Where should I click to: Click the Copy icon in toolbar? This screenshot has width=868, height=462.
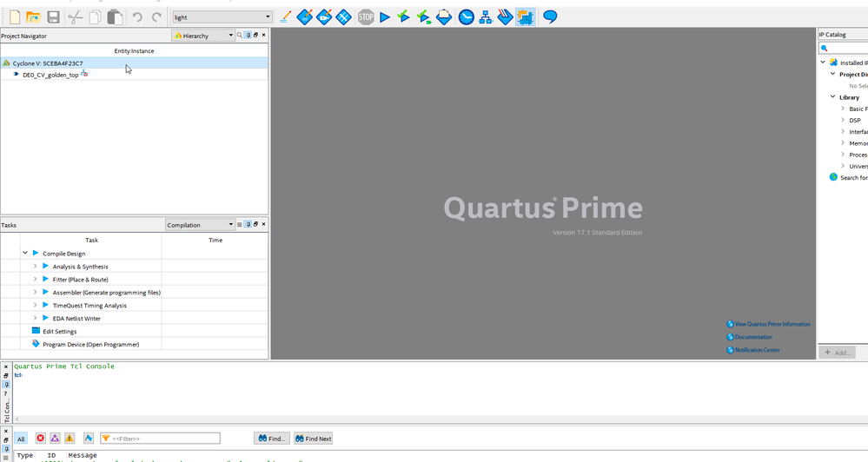[x=96, y=17]
